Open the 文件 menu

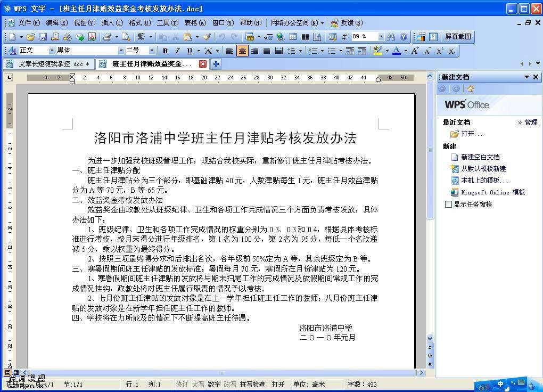pyautogui.click(x=29, y=23)
